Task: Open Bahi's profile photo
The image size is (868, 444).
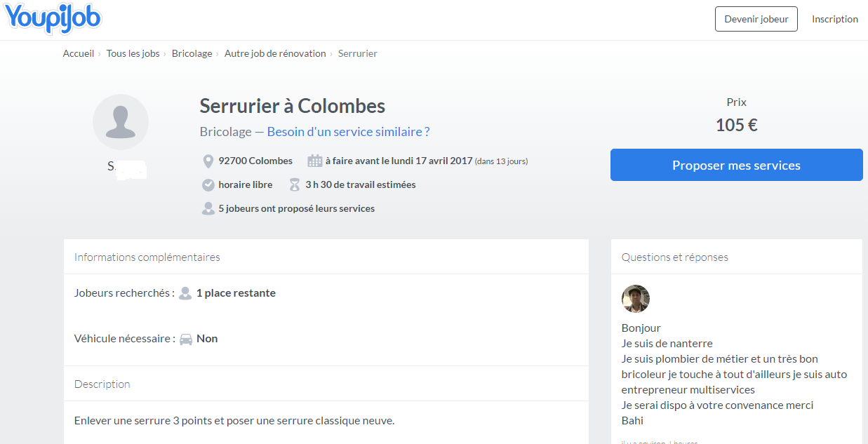Action: pyautogui.click(x=636, y=299)
